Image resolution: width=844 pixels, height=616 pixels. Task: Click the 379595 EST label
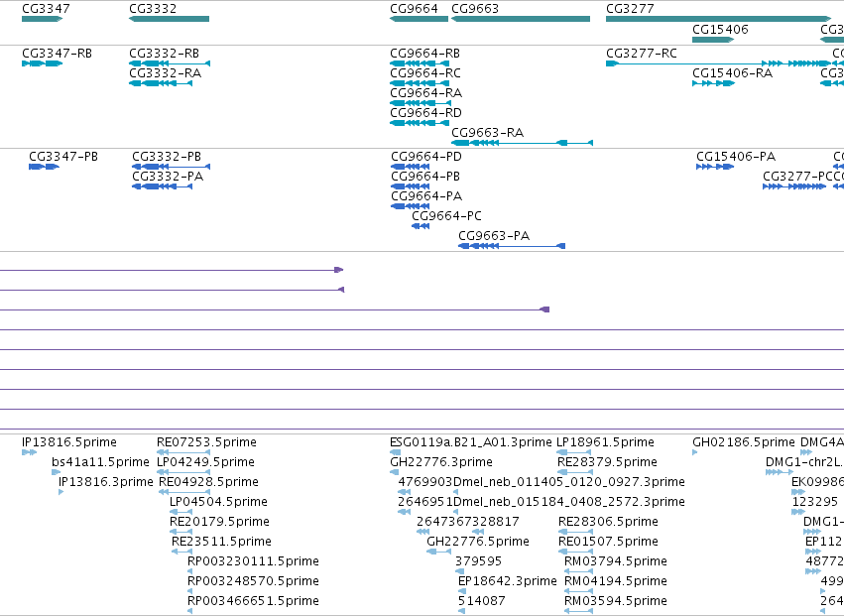[478, 561]
